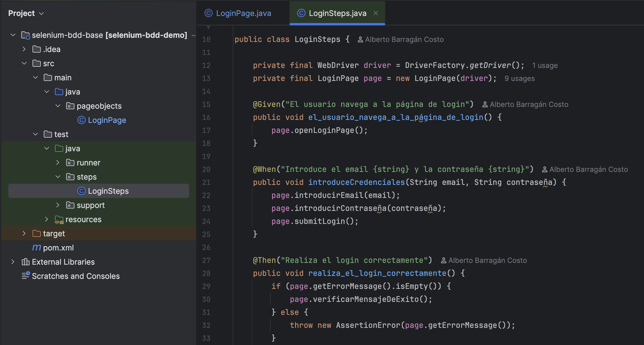Click the LoginSteps class icon in tree
Screen dimensions: 644x345
(82, 191)
